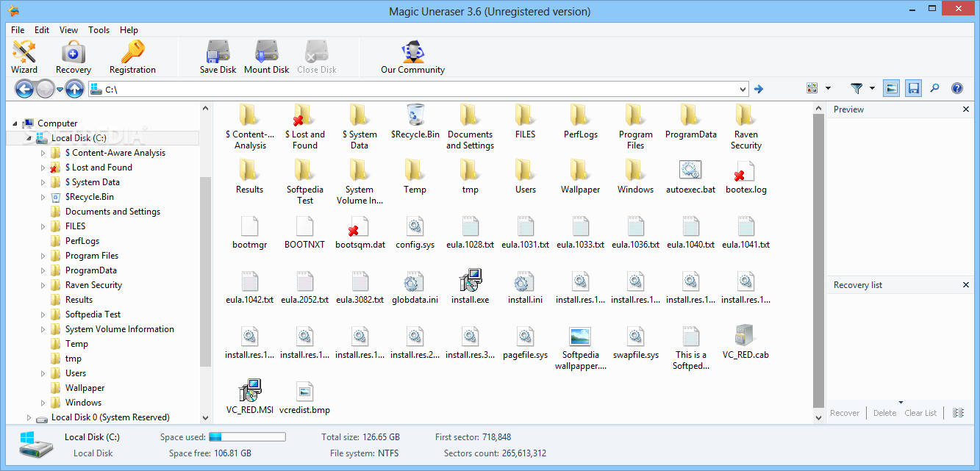Click the folder tree vertical scrollbar
The height and width of the screenshot is (471, 980).
[x=206, y=272]
